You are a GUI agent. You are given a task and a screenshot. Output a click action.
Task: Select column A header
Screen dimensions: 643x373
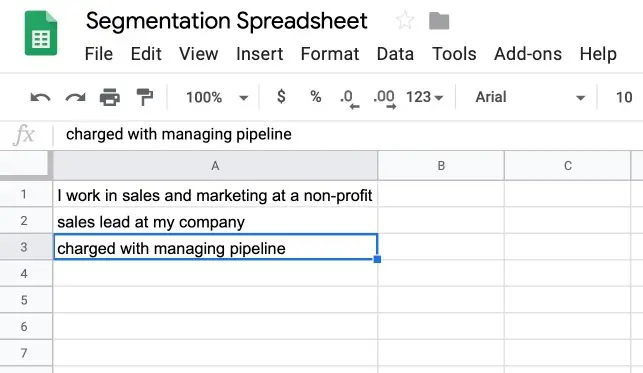click(215, 166)
